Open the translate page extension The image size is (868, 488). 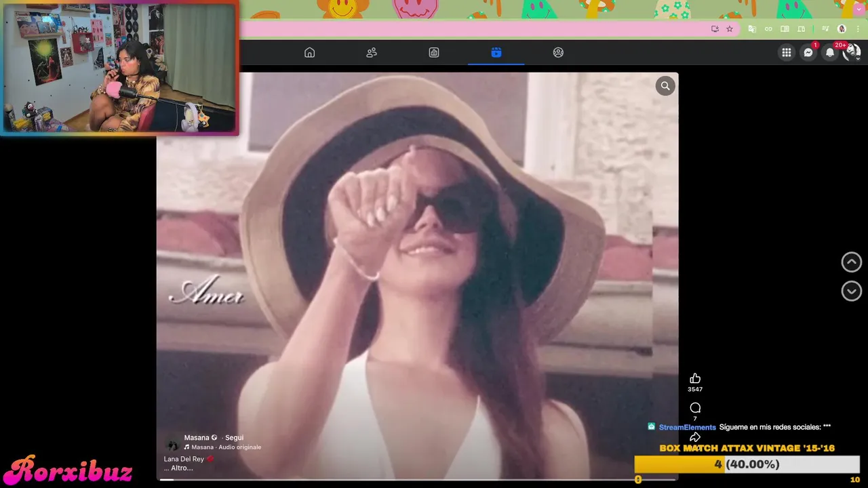pyautogui.click(x=752, y=28)
